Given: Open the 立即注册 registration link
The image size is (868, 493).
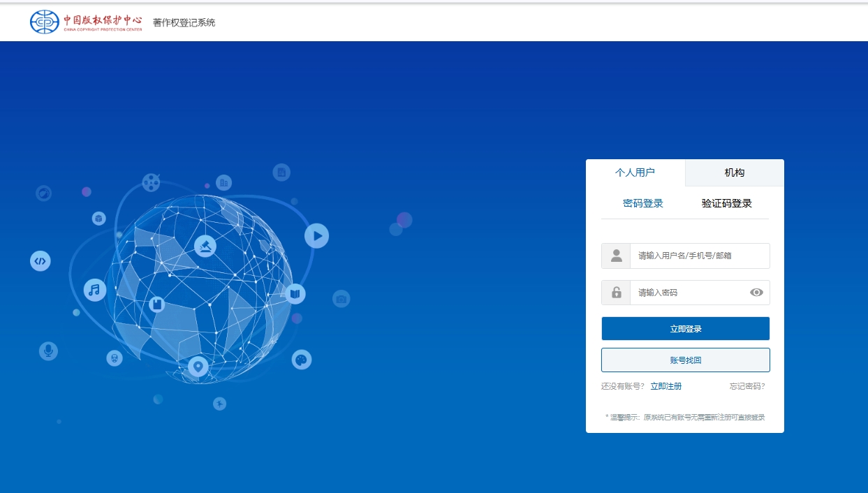Looking at the screenshot, I should [665, 386].
